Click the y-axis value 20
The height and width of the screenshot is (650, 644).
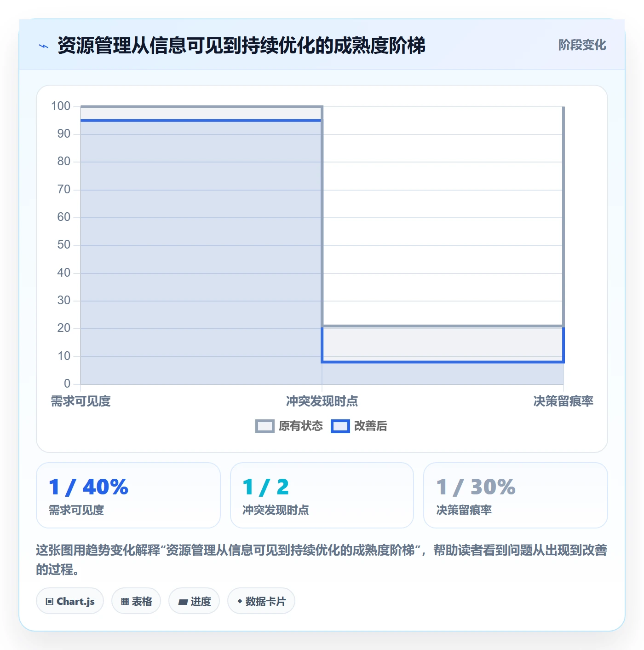tap(64, 328)
